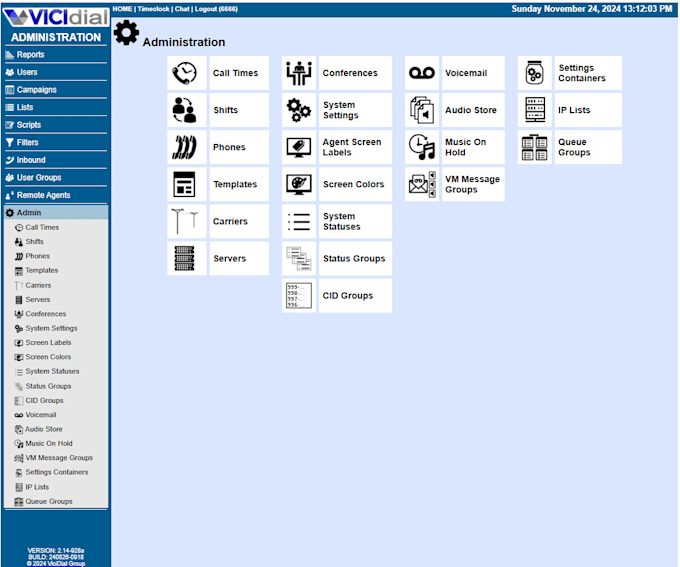
Task: Open Phones in the Admin submenu
Action: (x=37, y=256)
